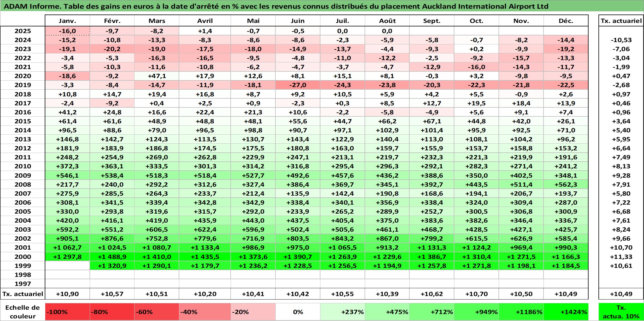Select the 2020 row label
644x321 pixels.
click(x=23, y=76)
